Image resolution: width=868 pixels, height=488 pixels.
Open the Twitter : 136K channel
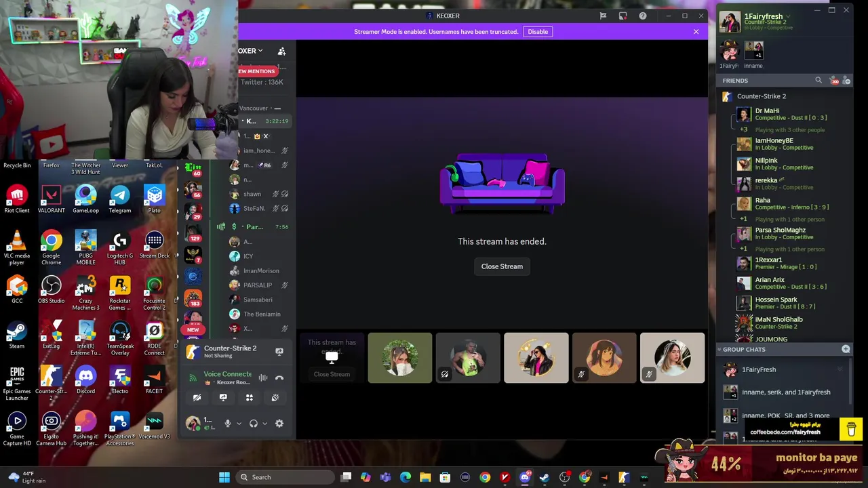click(x=262, y=82)
